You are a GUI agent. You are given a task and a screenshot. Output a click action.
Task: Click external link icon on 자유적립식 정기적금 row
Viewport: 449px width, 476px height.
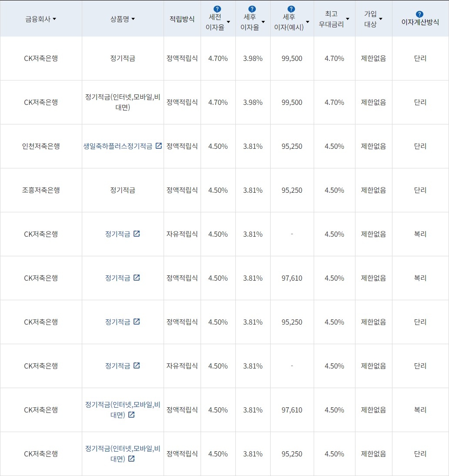[x=137, y=234]
